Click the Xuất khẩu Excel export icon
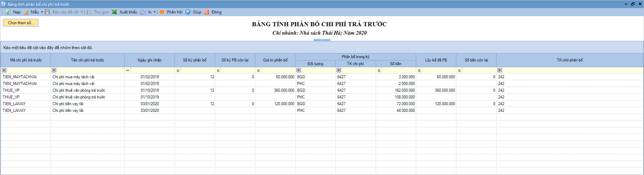 click(115, 12)
